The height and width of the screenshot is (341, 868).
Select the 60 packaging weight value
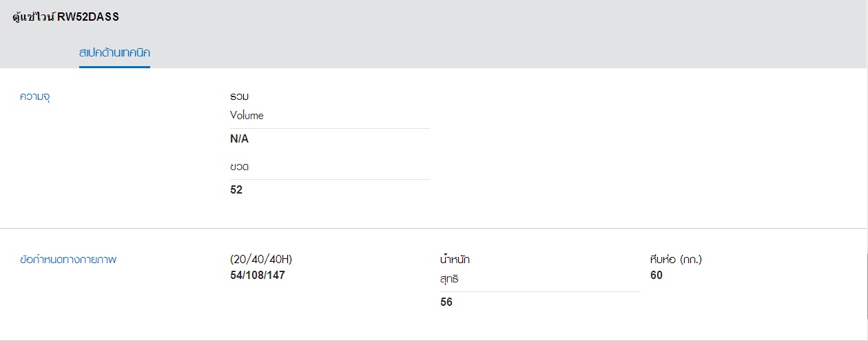(657, 276)
